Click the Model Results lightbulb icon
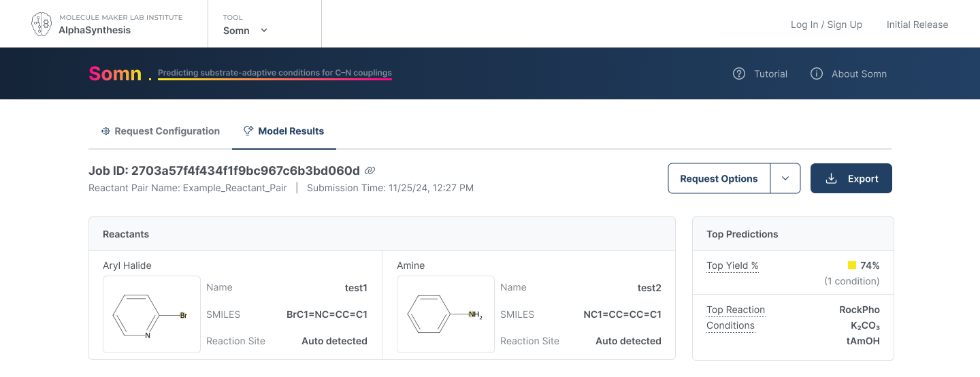 [248, 131]
